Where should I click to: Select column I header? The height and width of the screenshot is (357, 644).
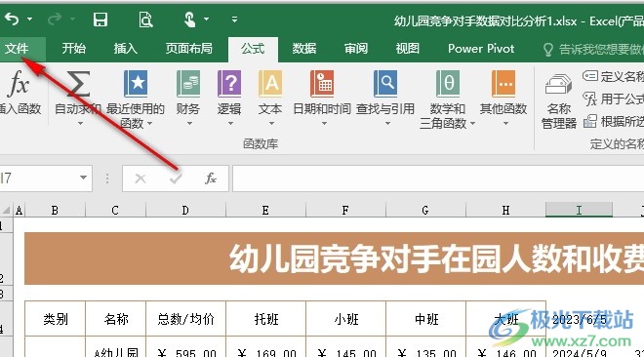click(579, 211)
